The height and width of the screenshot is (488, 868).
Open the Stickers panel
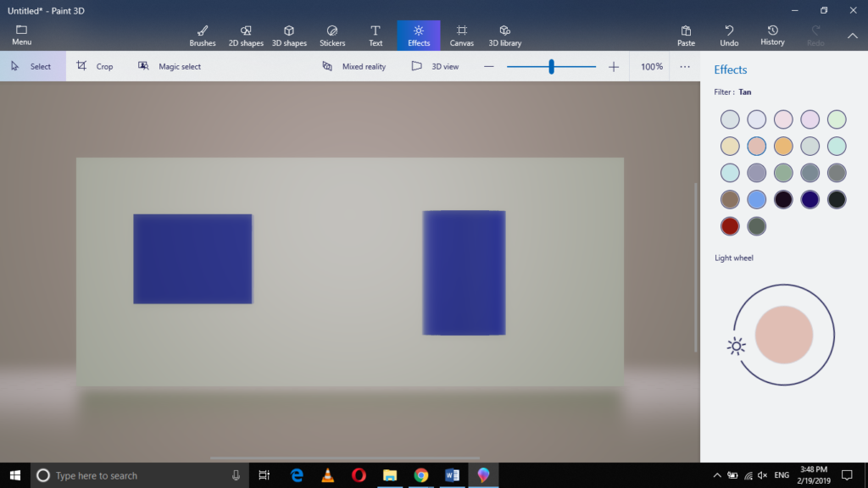[332, 36]
